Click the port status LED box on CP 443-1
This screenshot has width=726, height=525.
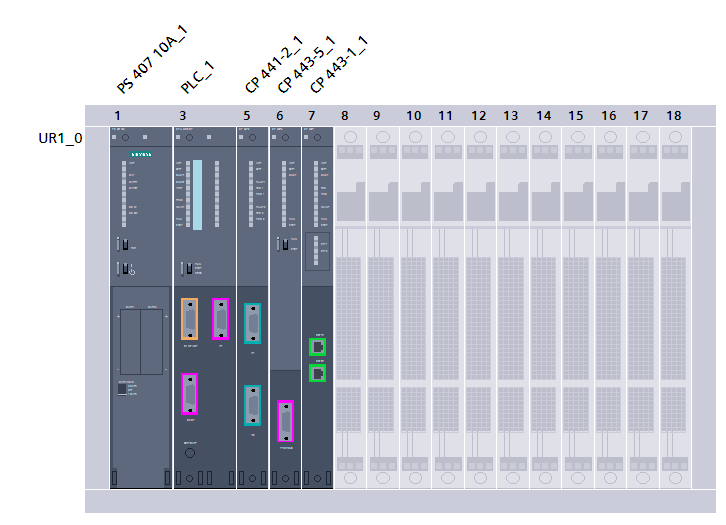[x=318, y=251]
